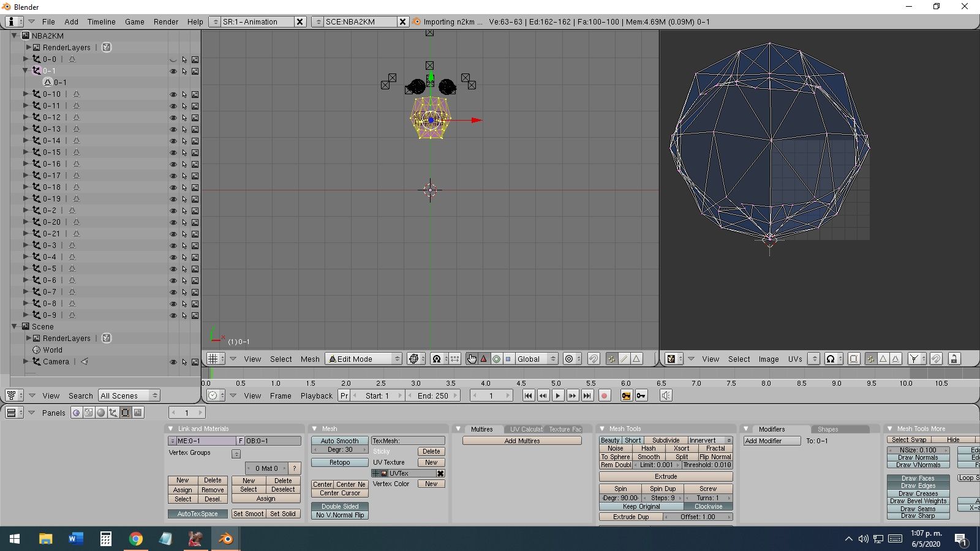Toggle UV editor bounding box pivot icon

pos(853,359)
